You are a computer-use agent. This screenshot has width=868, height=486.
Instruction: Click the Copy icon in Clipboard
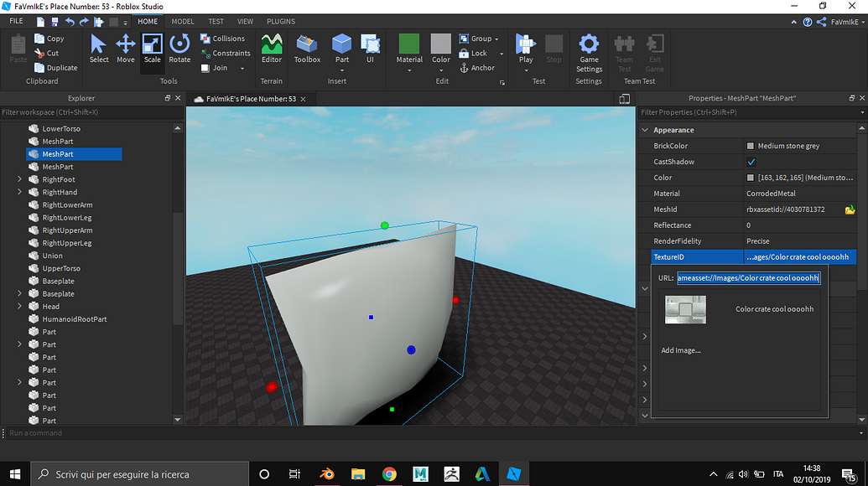click(x=39, y=39)
